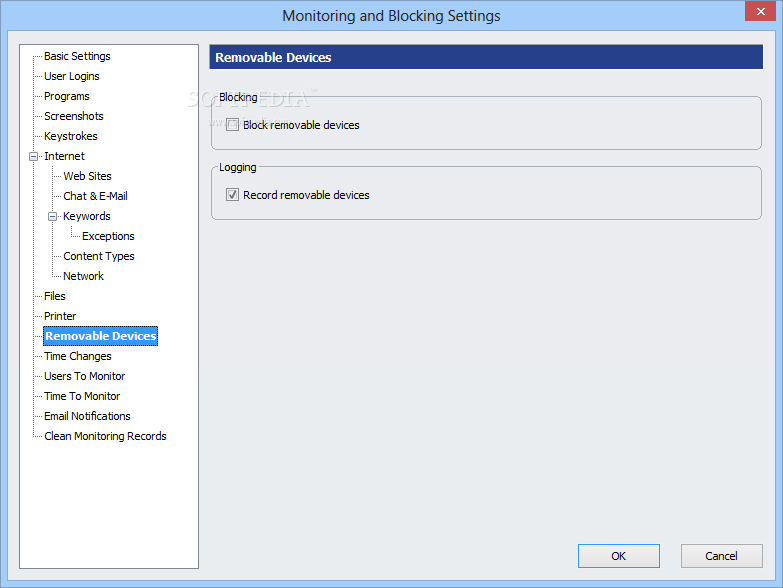This screenshot has width=783, height=588.
Task: Collapse the Internet tree node
Action: [x=33, y=157]
